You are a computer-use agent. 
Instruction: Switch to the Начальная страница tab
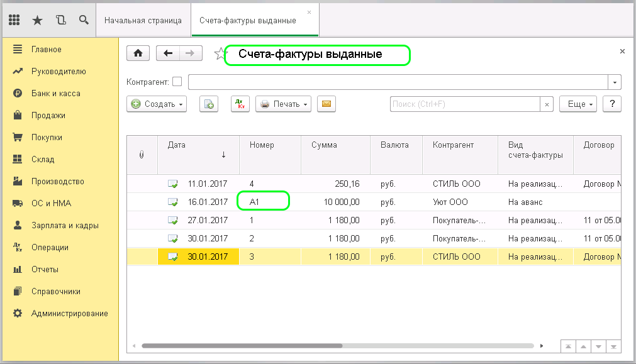[143, 20]
